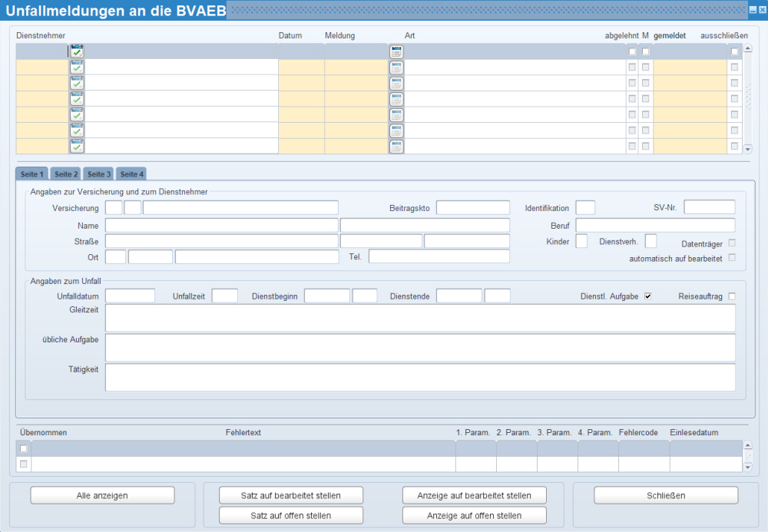This screenshot has width=768, height=532.
Task: Focus the Beitragskto input field
Action: point(473,207)
